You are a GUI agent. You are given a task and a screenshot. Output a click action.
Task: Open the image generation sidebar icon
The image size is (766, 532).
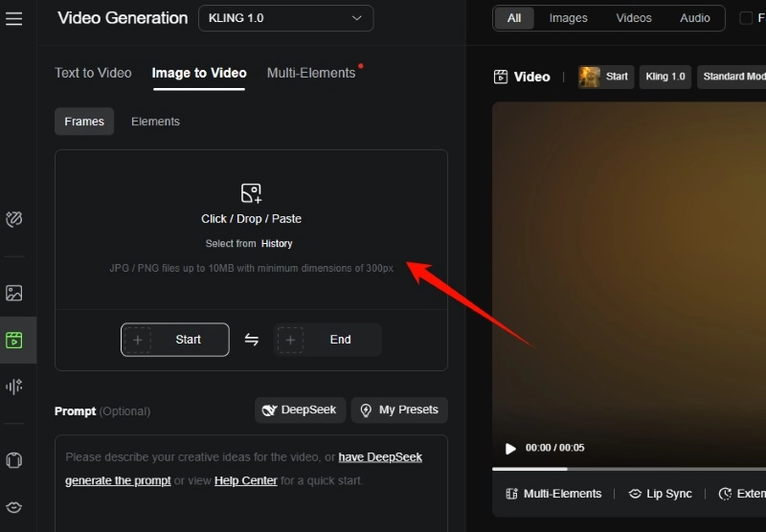[13, 293]
